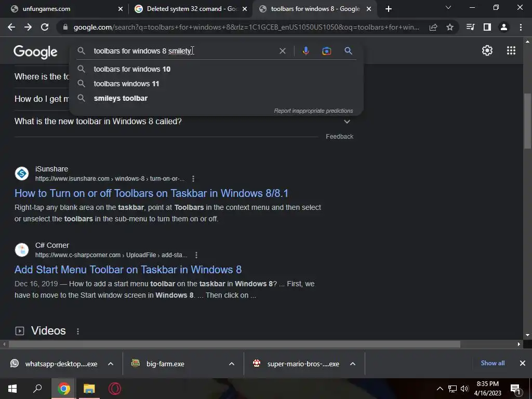Click the address bar URL
This screenshot has height=399, width=532.
(246, 27)
